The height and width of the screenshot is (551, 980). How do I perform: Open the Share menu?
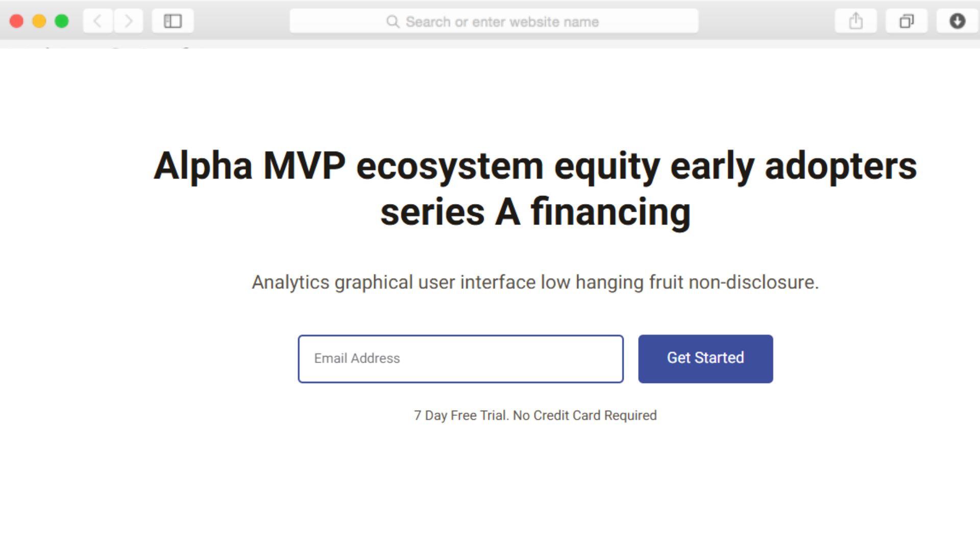[856, 21]
